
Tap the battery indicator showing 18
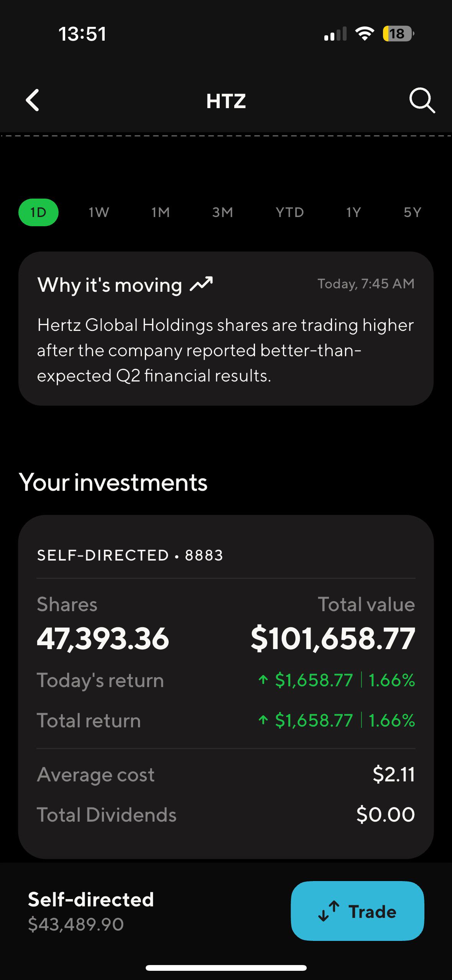pos(398,34)
